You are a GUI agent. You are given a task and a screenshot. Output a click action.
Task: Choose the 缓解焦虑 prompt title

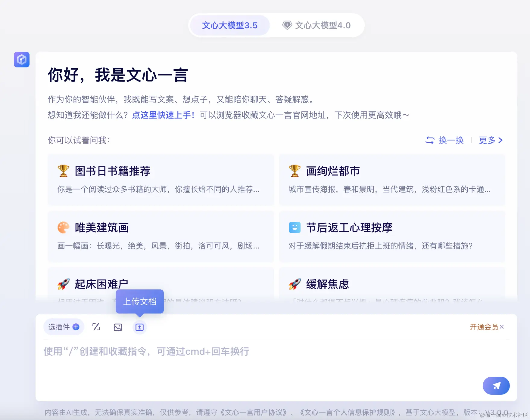tap(328, 284)
